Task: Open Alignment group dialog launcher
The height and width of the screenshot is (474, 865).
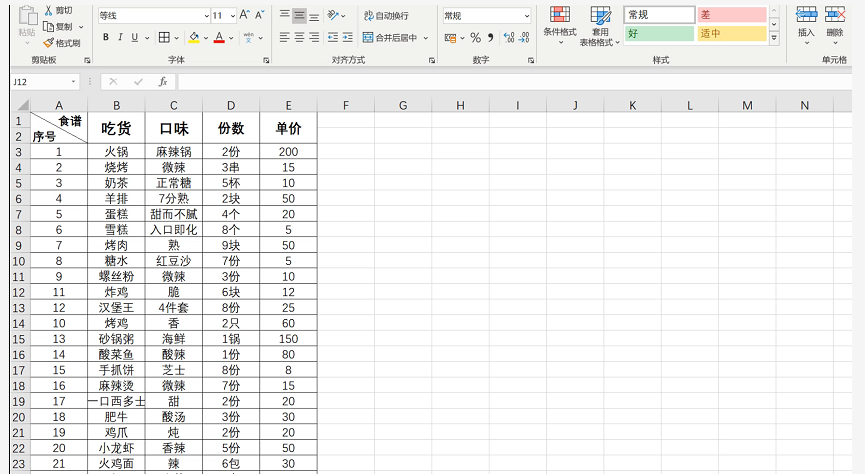Action: (432, 60)
